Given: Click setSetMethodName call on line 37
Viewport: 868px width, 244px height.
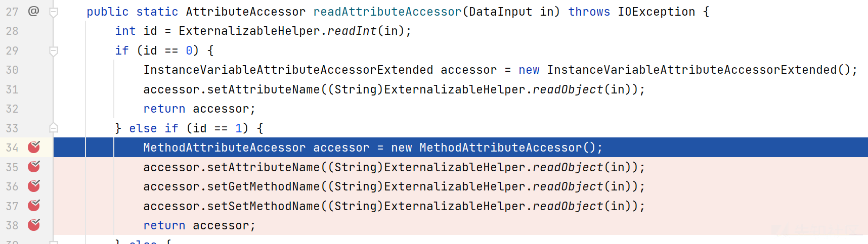Looking at the screenshot, I should 264,206.
